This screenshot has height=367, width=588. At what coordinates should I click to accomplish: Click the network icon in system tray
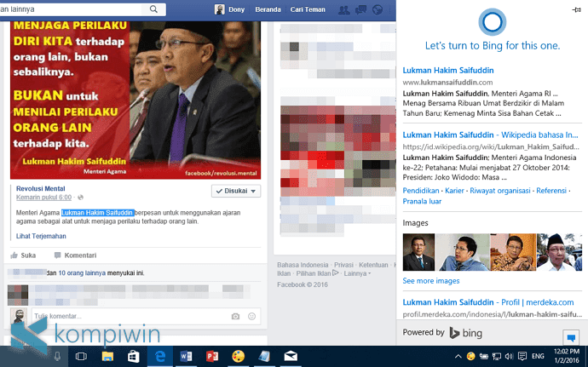coord(497,357)
